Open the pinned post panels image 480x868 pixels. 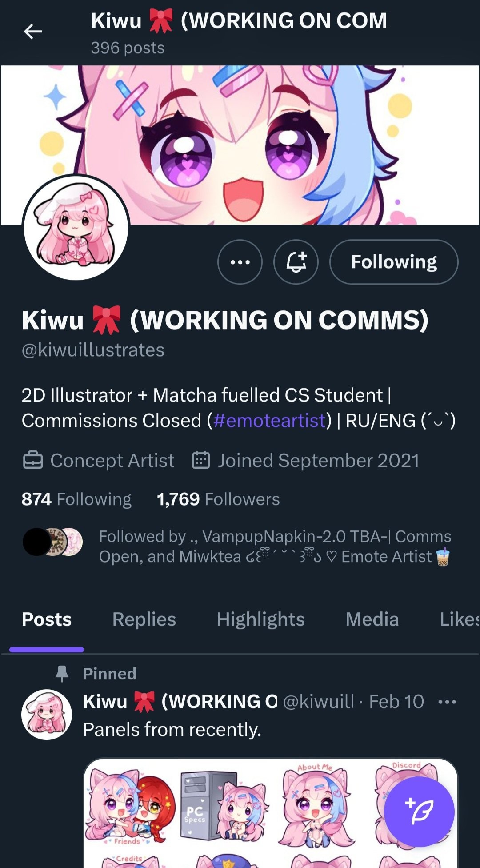(271, 813)
